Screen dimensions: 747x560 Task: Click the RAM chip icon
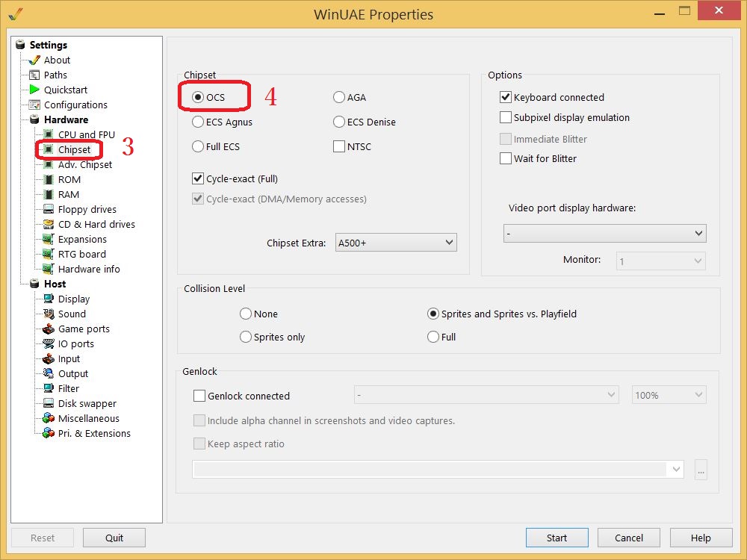point(48,194)
